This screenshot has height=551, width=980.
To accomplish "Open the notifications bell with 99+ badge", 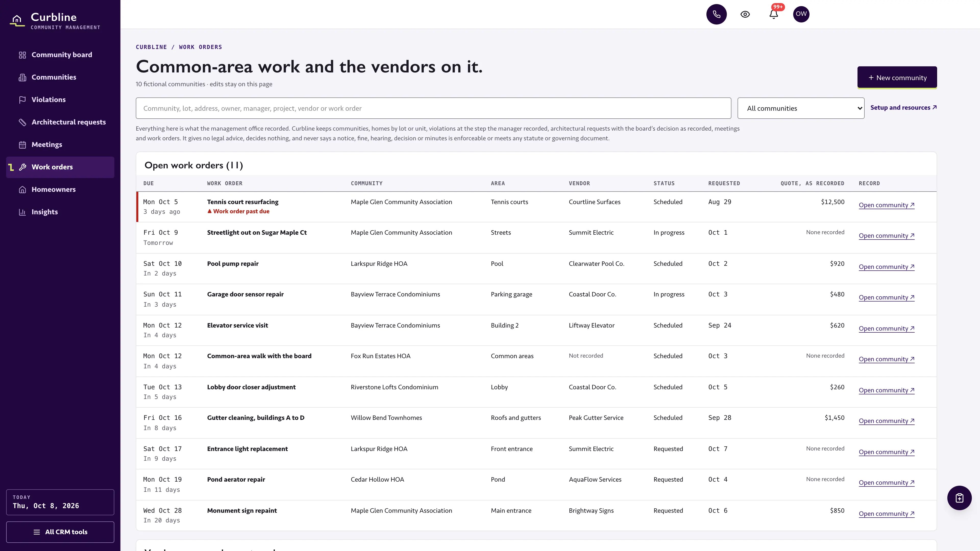I will click(x=774, y=14).
